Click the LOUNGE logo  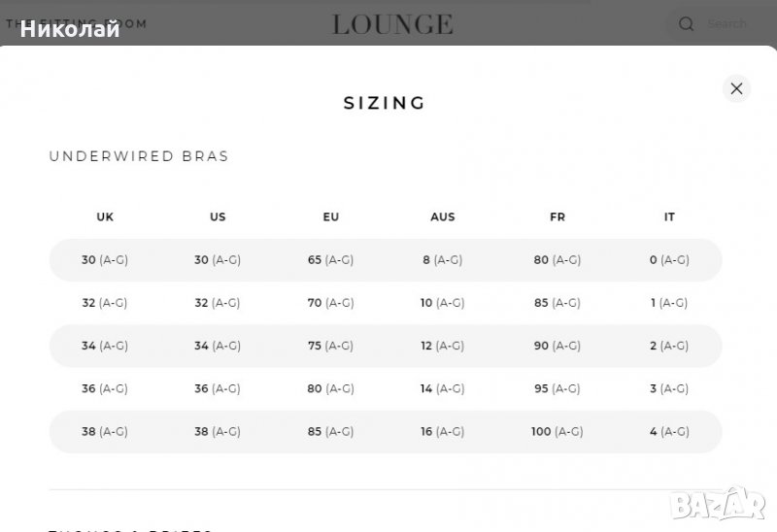(392, 24)
